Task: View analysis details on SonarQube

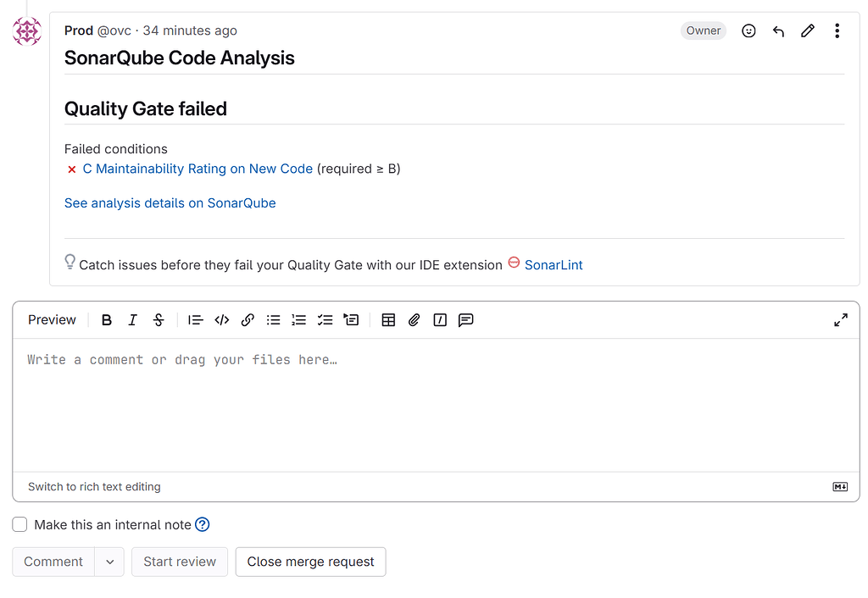Action: (x=170, y=202)
